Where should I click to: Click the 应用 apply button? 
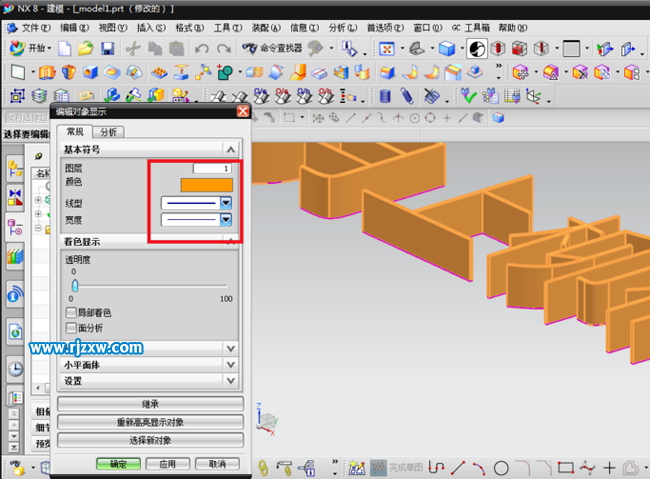pyautogui.click(x=168, y=464)
